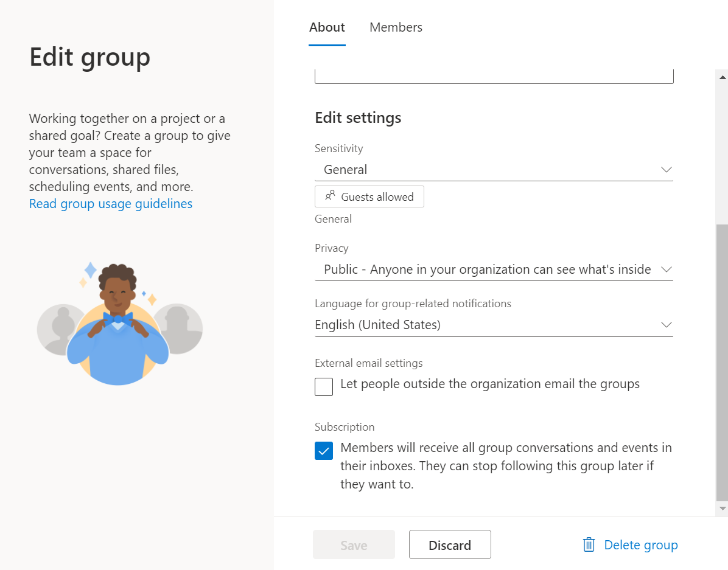Viewport: 728px width, 570px height.
Task: Switch to the Members tab
Action: [396, 27]
